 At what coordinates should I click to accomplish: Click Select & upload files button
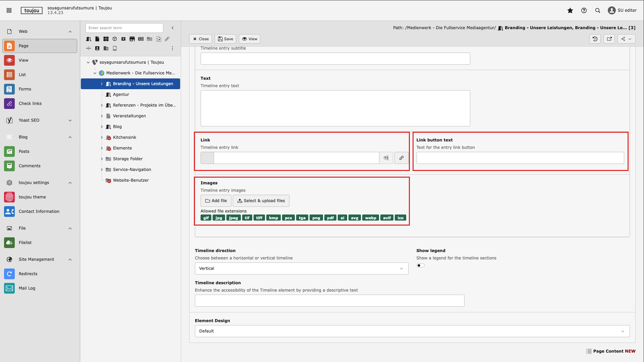[x=261, y=201]
